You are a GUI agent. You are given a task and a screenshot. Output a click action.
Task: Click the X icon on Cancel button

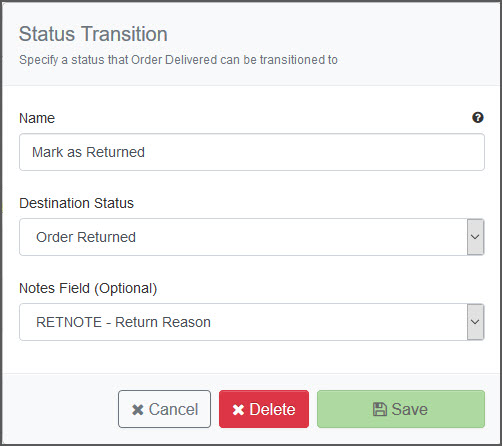138,410
